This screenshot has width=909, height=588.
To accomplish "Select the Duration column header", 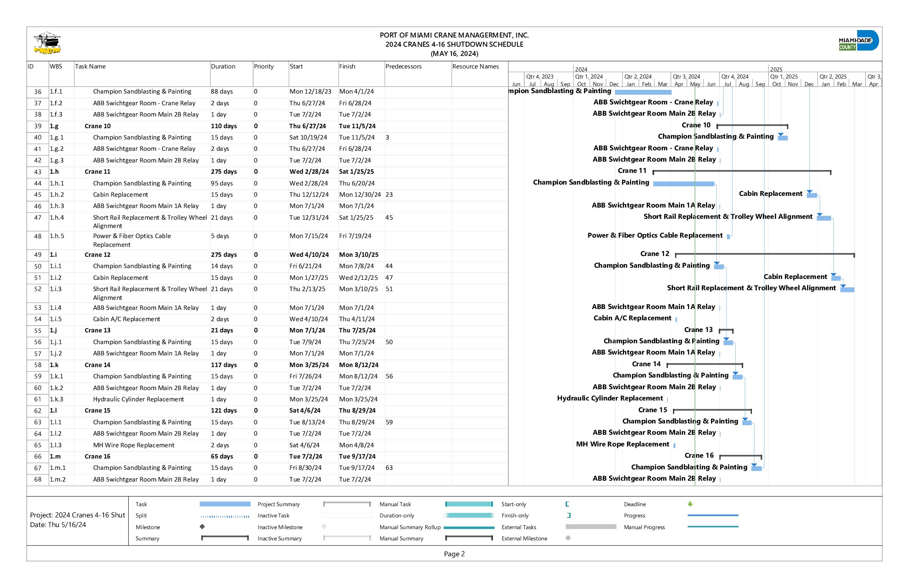I will pyautogui.click(x=231, y=74).
